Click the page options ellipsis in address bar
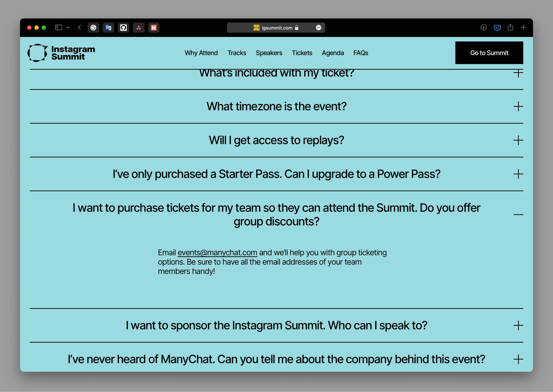The width and height of the screenshot is (553, 392). [x=318, y=27]
